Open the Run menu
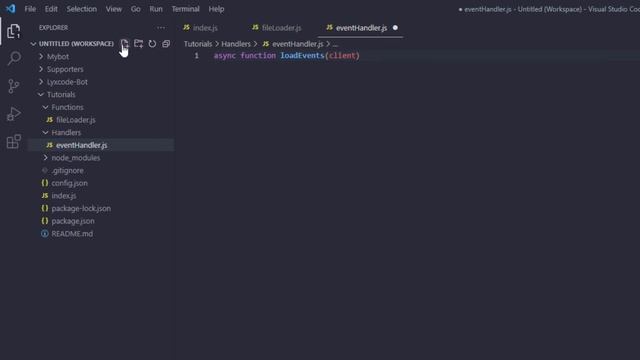 (156, 9)
